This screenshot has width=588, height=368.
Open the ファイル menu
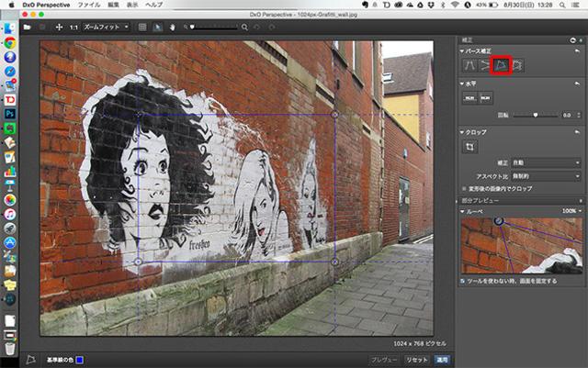(x=90, y=5)
